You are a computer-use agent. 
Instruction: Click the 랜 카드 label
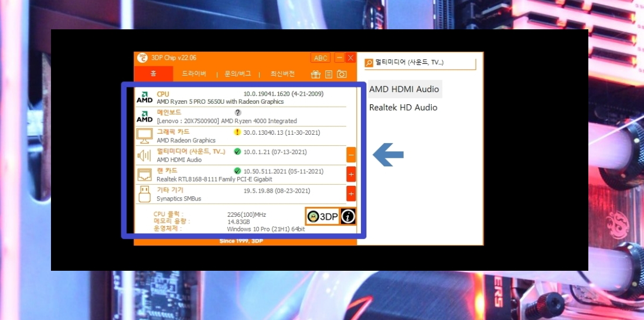pyautogui.click(x=167, y=171)
